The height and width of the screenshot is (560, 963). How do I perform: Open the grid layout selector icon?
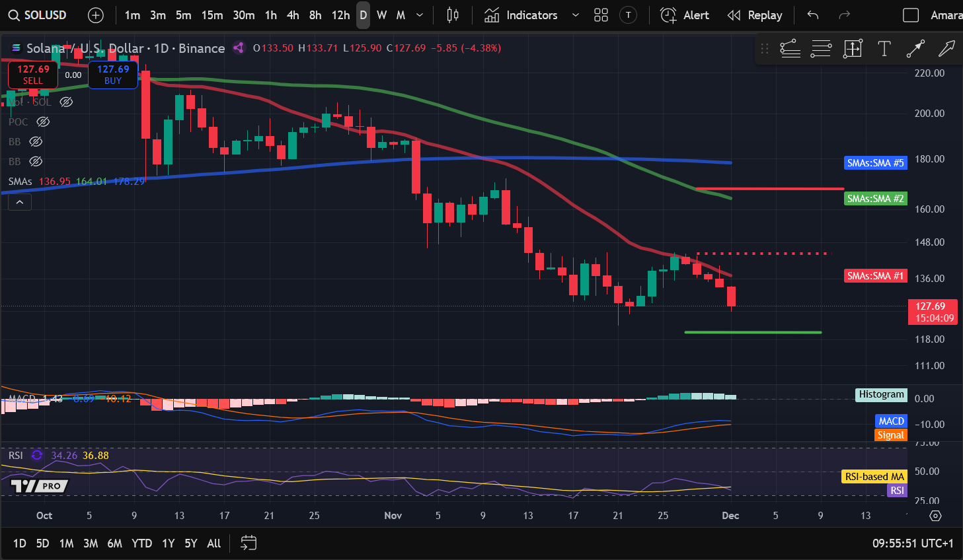601,15
